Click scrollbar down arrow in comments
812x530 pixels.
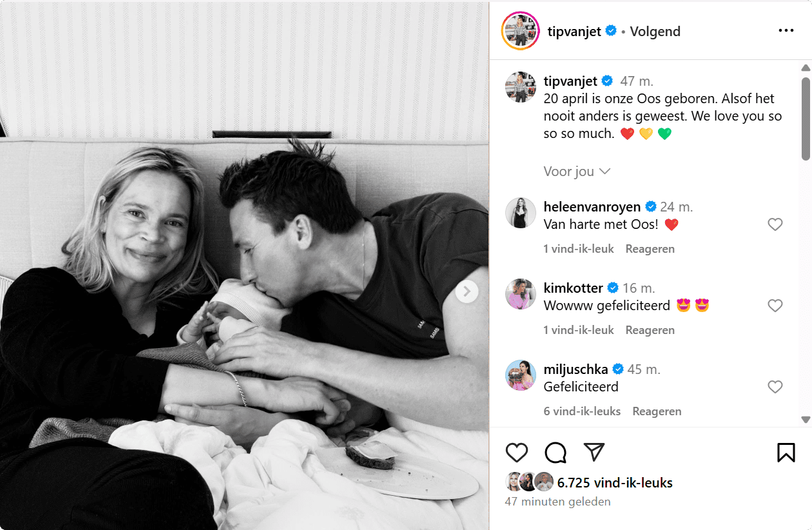(x=806, y=420)
